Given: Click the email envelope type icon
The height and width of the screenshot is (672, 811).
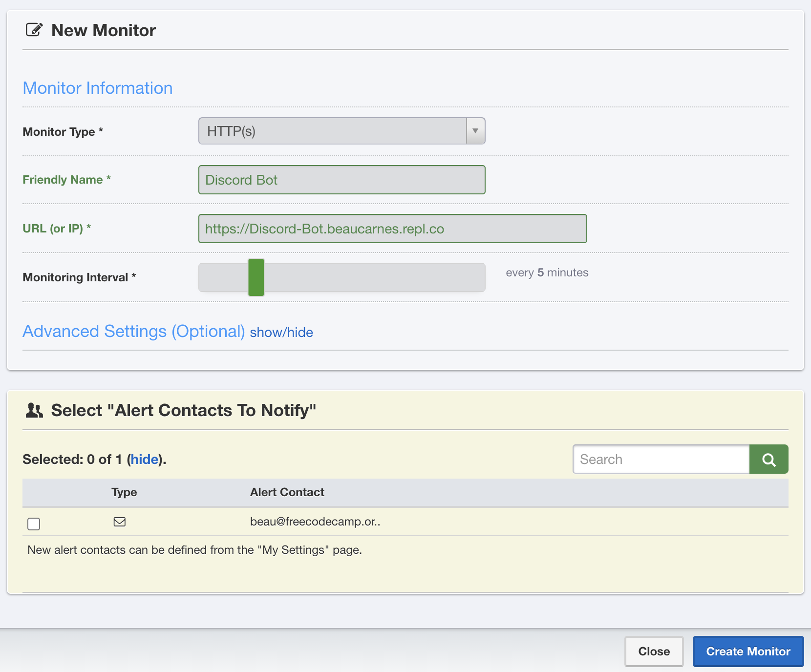Looking at the screenshot, I should point(120,522).
